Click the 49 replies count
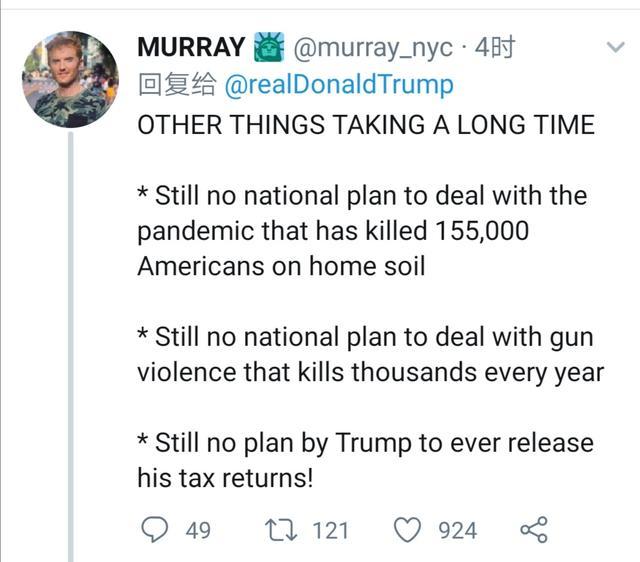 [x=198, y=530]
